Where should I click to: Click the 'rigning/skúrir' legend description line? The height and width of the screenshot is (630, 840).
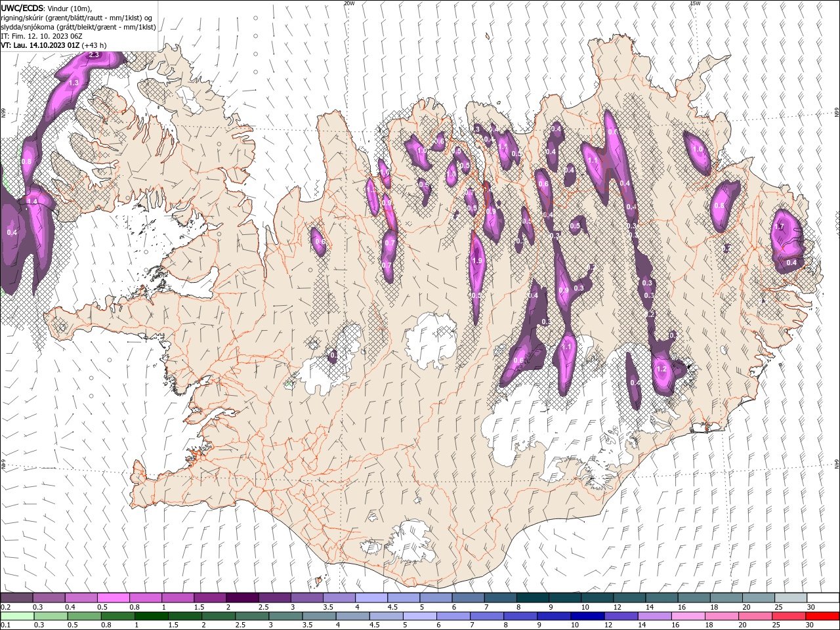[x=77, y=18]
